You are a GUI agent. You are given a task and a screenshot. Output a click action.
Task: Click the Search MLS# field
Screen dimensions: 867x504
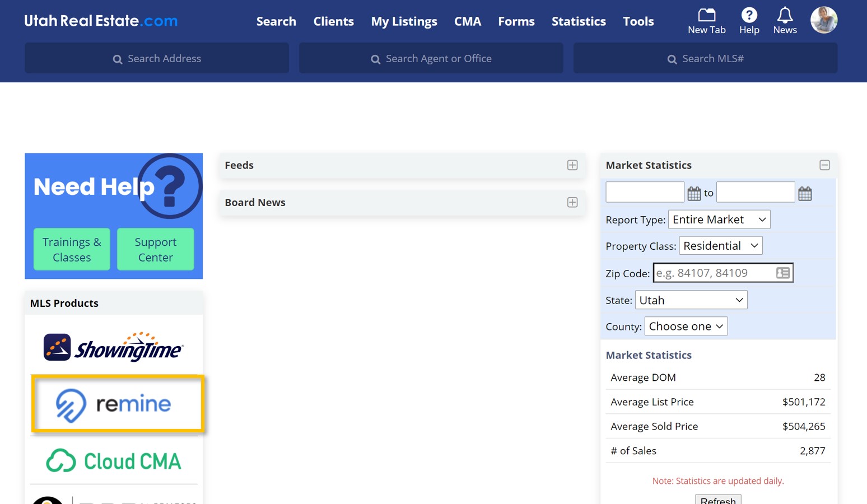tap(705, 58)
